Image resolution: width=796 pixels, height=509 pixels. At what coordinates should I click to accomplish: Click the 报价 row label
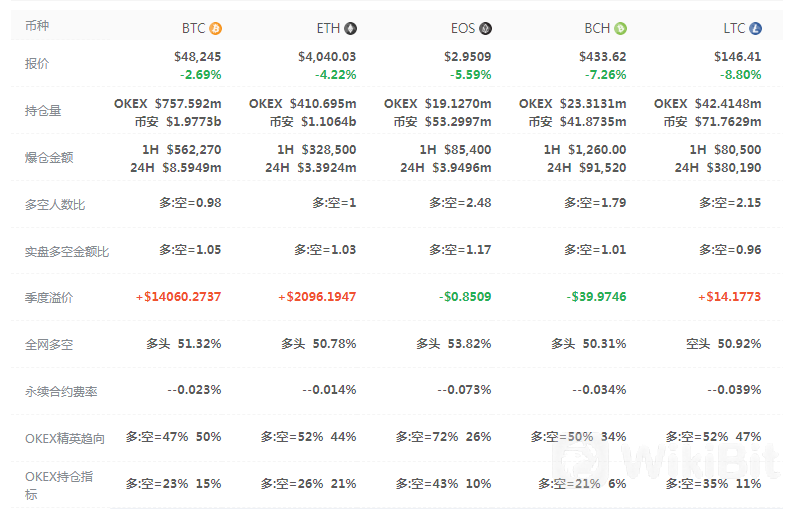[37, 63]
